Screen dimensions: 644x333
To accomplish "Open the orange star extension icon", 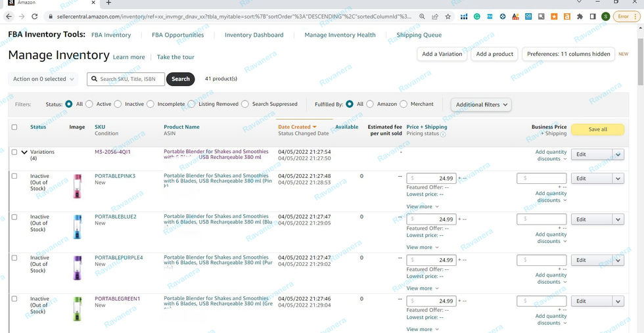I will coord(554,17).
